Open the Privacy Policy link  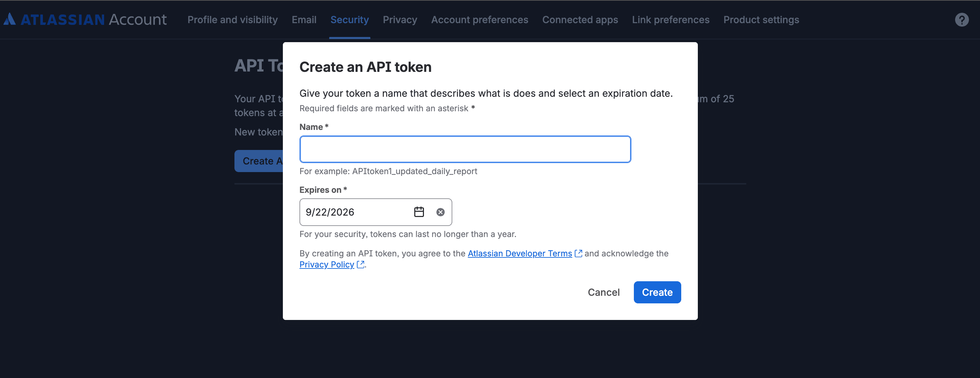point(326,264)
